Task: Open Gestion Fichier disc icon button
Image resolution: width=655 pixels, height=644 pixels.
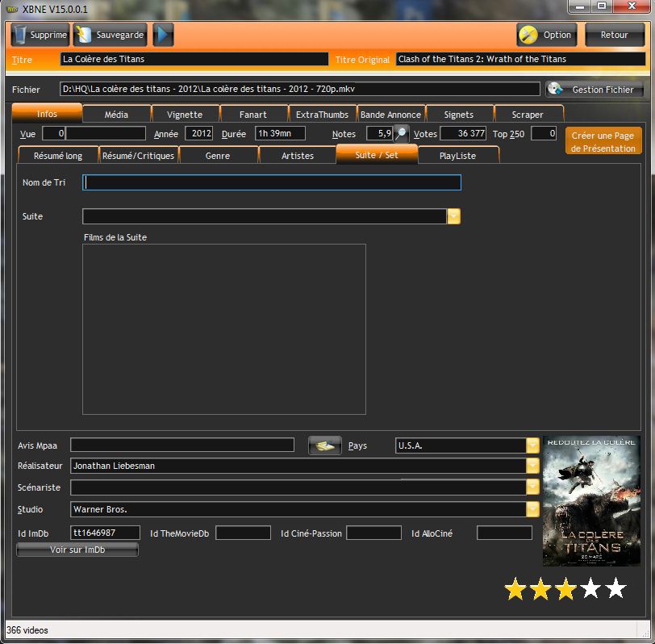Action: click(595, 90)
